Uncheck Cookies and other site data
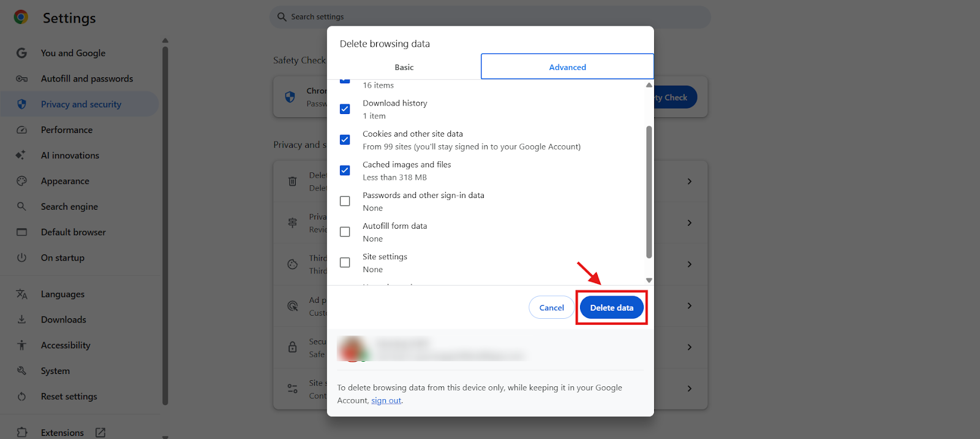Viewport: 980px width, 439px height. click(x=345, y=140)
